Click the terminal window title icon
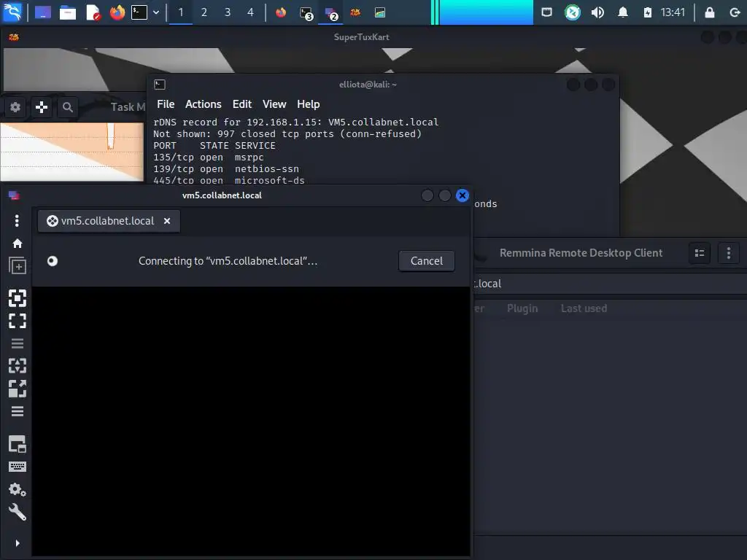The width and height of the screenshot is (747, 560). pyautogui.click(x=160, y=85)
